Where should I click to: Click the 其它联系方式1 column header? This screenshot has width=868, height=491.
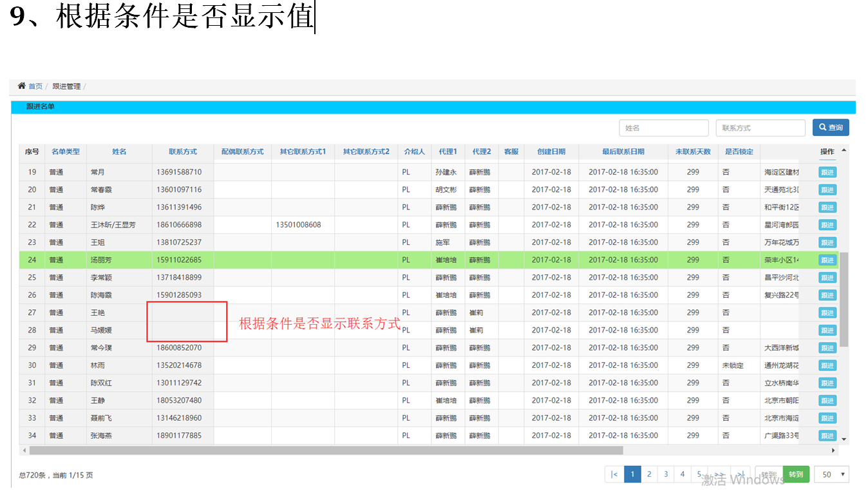(303, 151)
